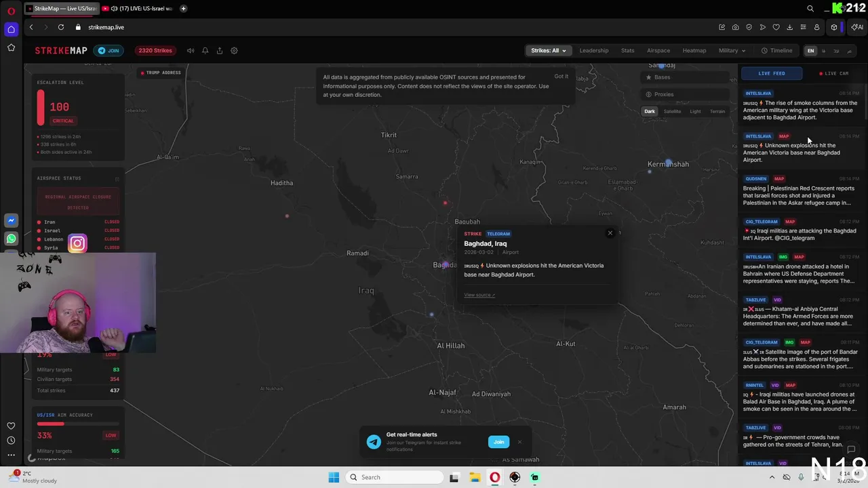The image size is (868, 488).
Task: Click the red strike marker north of Baqubah
Action: (445, 203)
